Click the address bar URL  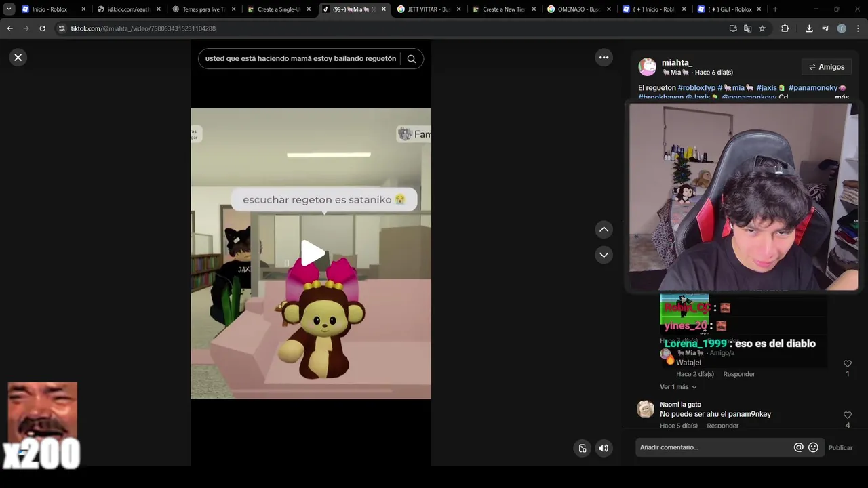point(143,28)
